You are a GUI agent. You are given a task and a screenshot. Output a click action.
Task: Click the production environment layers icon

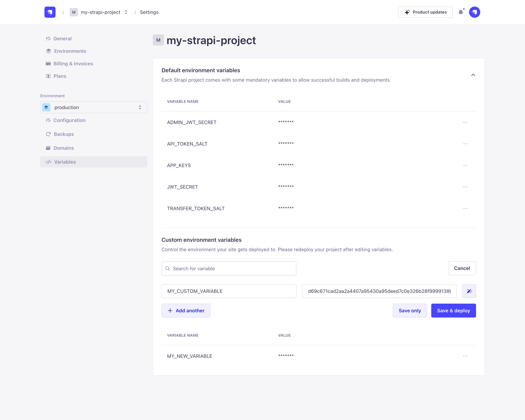click(x=46, y=108)
